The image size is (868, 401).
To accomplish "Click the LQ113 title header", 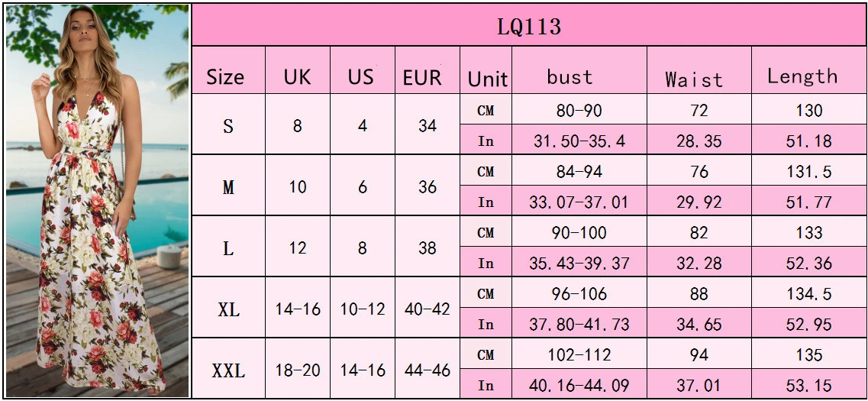I will (x=528, y=27).
